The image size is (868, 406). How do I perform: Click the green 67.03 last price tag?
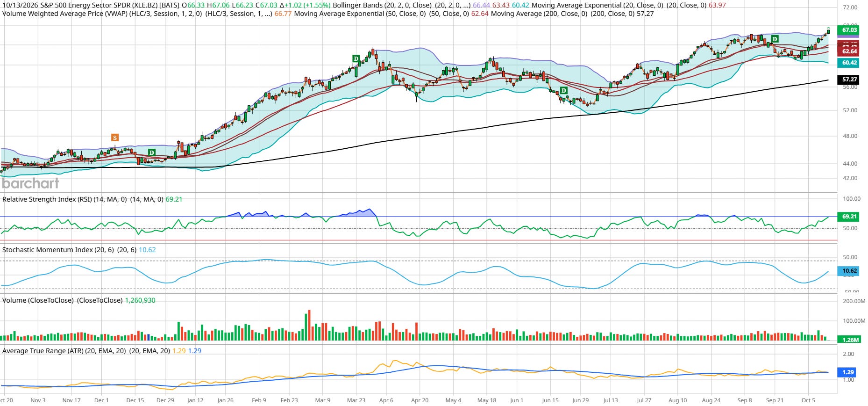[849, 30]
